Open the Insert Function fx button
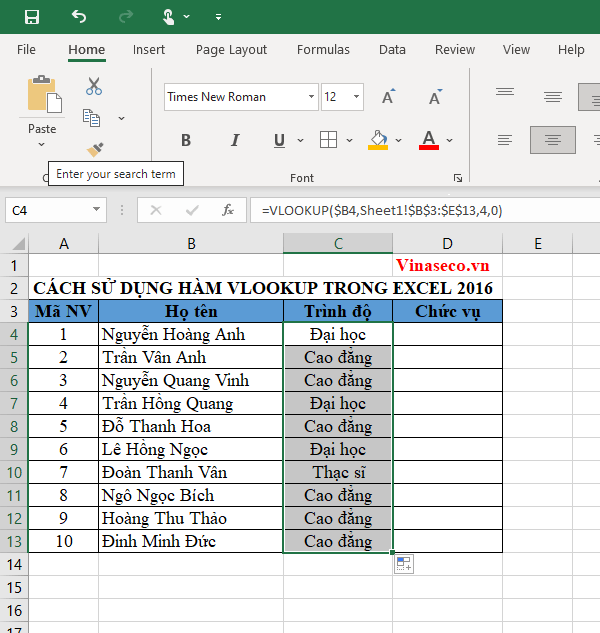The width and height of the screenshot is (600, 633). point(228,210)
